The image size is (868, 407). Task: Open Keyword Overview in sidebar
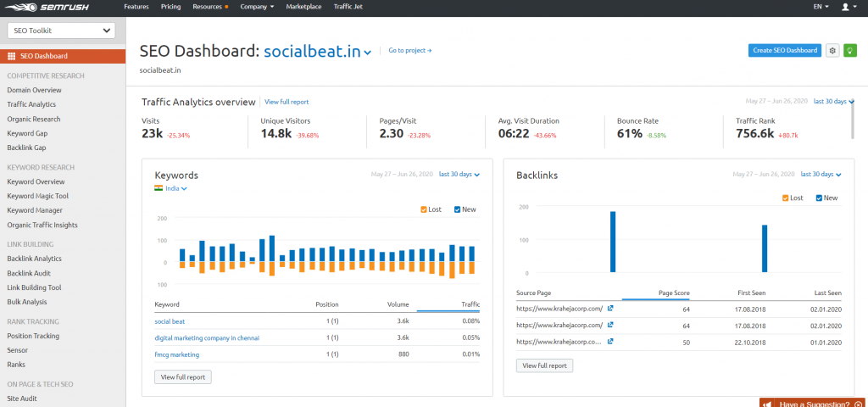tap(36, 181)
